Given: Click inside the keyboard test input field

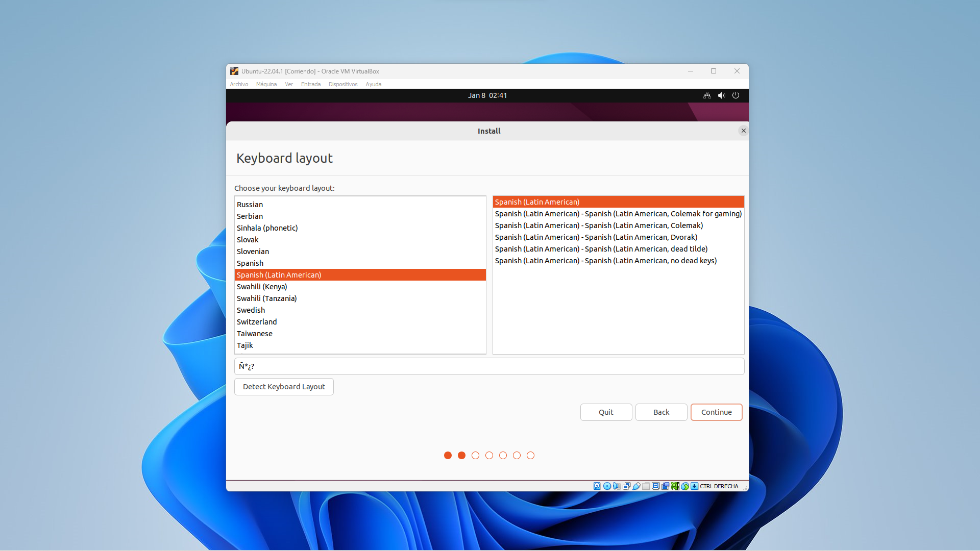Looking at the screenshot, I should pyautogui.click(x=488, y=366).
